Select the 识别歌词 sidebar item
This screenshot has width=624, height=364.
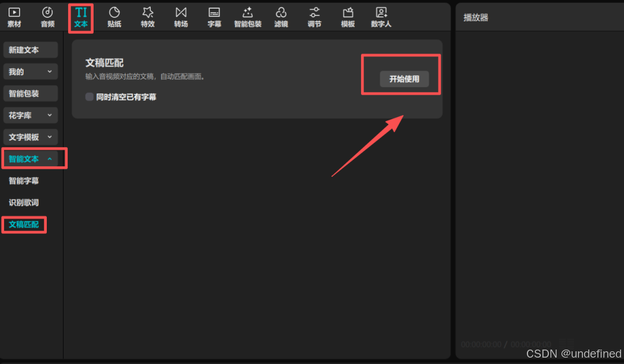(x=24, y=202)
